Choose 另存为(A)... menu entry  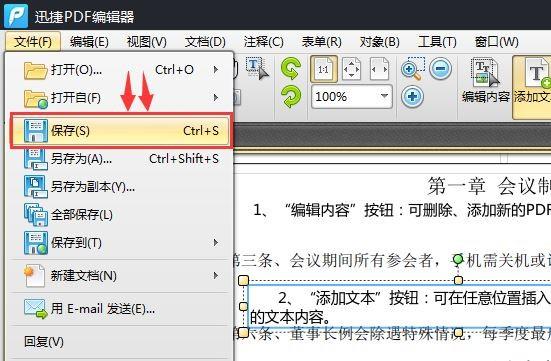point(120,159)
